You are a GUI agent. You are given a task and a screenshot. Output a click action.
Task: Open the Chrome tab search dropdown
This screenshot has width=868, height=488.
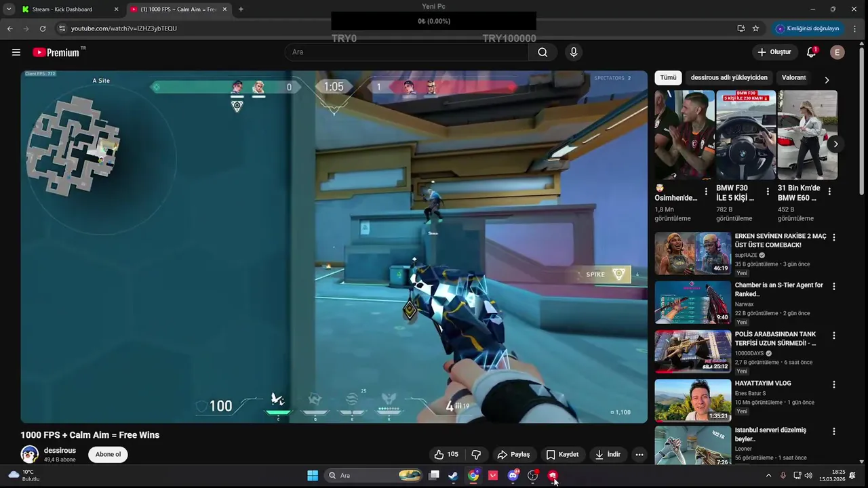coord(9,9)
